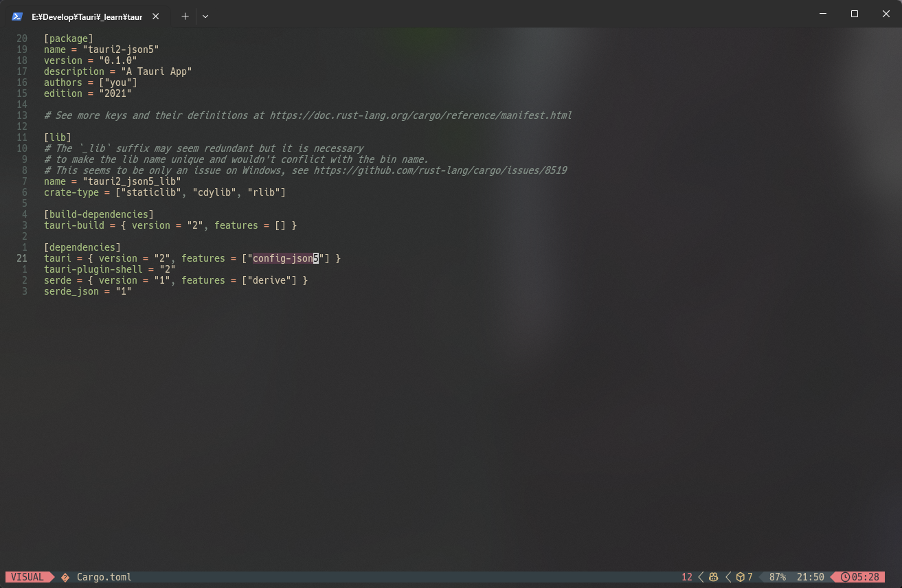Viewport: 902px width, 588px height.
Task: Click the "staticlib" crate-type entry
Action: point(151,192)
